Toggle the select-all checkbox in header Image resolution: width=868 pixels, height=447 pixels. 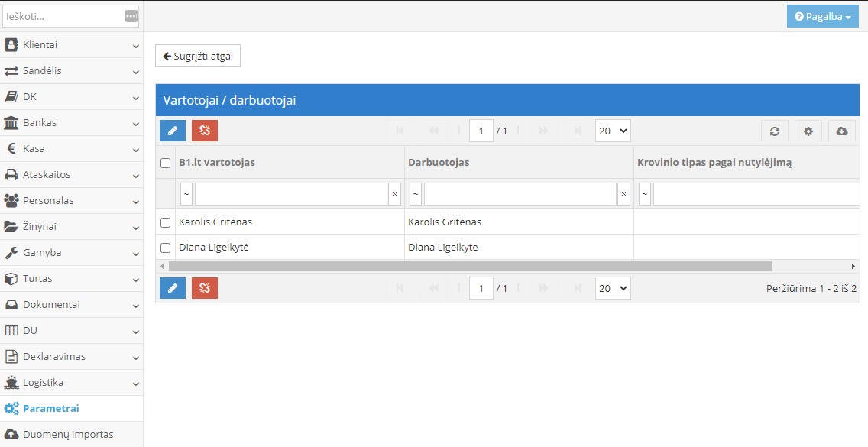coord(166,163)
